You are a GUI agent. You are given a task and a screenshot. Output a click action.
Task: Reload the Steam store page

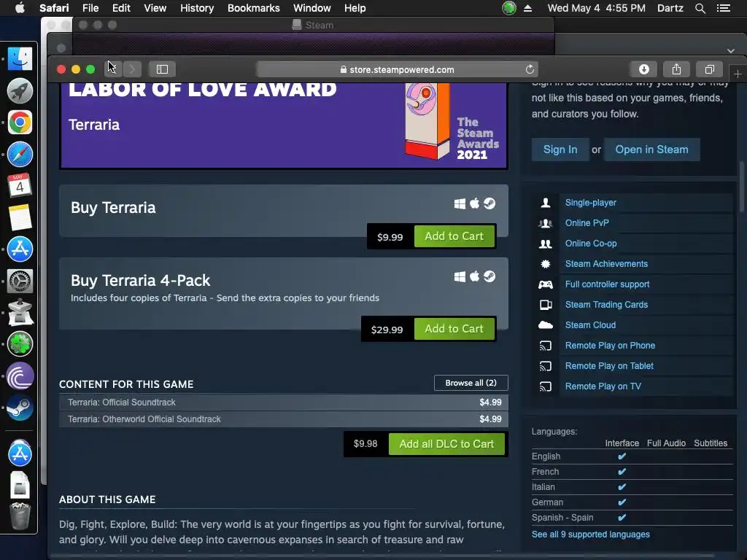tap(530, 69)
